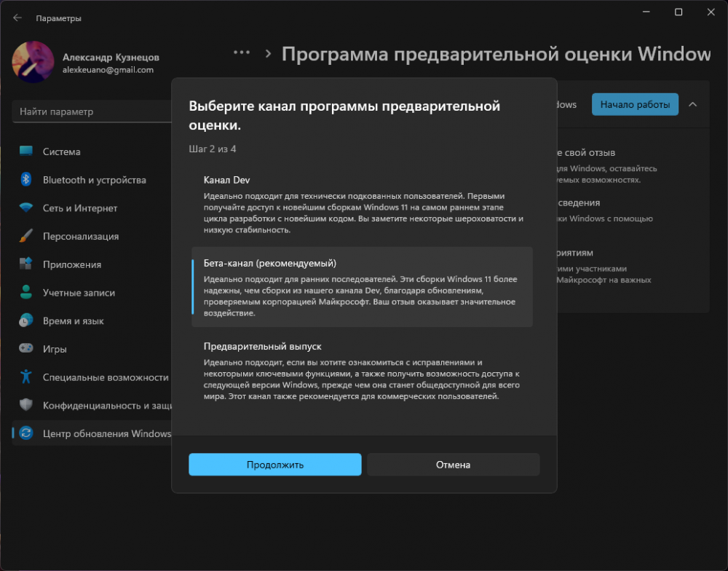728x571 pixels.
Task: Maximize the Параметры window
Action: (x=678, y=12)
